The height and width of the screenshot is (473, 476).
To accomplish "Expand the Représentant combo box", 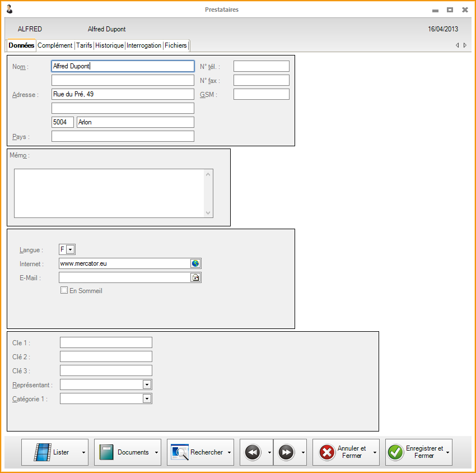I will click(x=147, y=384).
